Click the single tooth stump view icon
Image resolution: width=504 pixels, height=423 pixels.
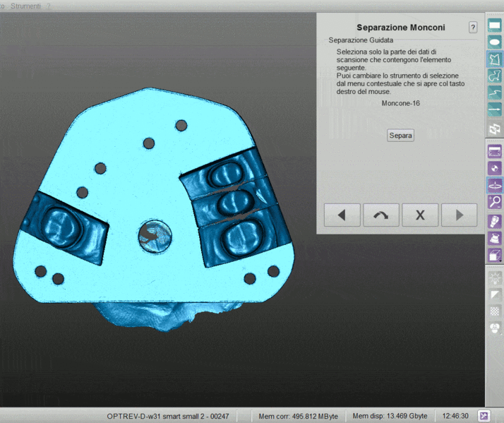click(x=495, y=222)
